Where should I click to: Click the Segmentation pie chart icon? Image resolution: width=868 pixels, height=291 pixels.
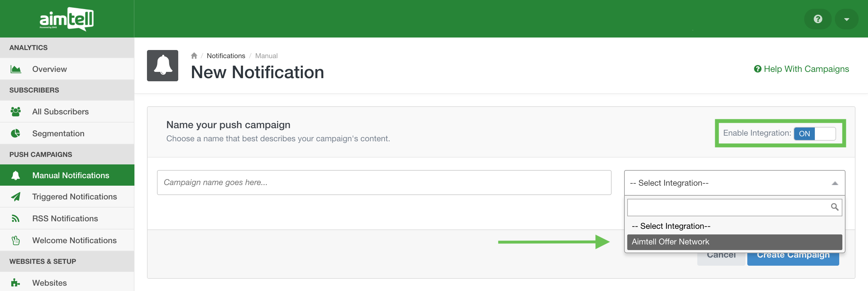coord(16,133)
